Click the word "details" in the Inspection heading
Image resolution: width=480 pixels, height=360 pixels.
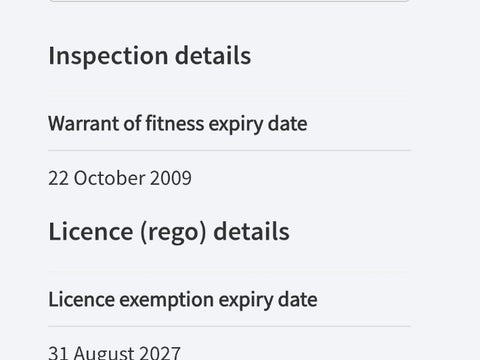pyautogui.click(x=213, y=56)
